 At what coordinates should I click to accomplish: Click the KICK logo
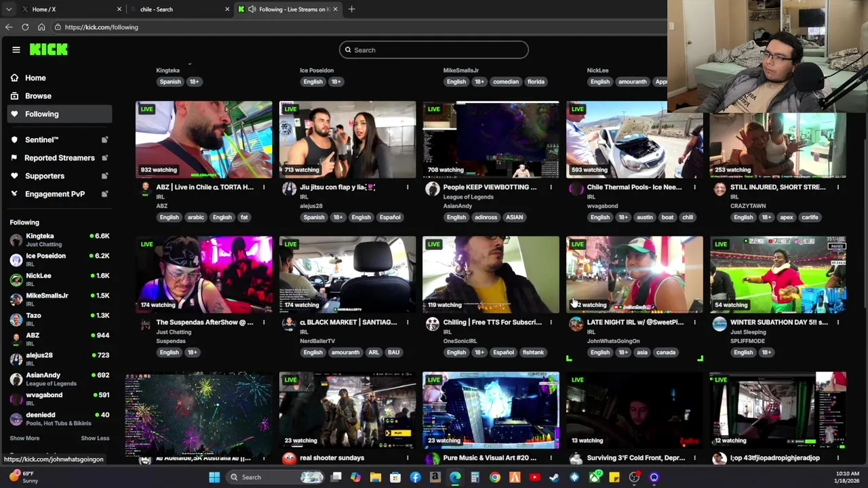(x=49, y=49)
